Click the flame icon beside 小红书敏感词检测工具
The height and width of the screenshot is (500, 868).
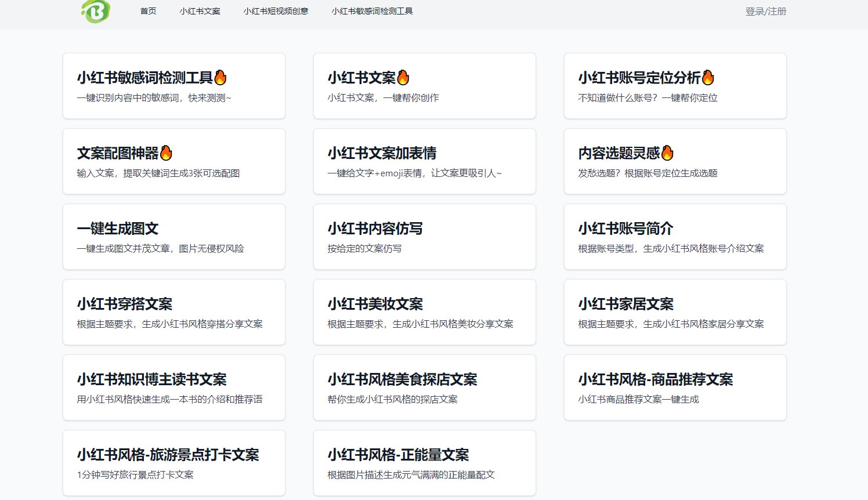(220, 77)
